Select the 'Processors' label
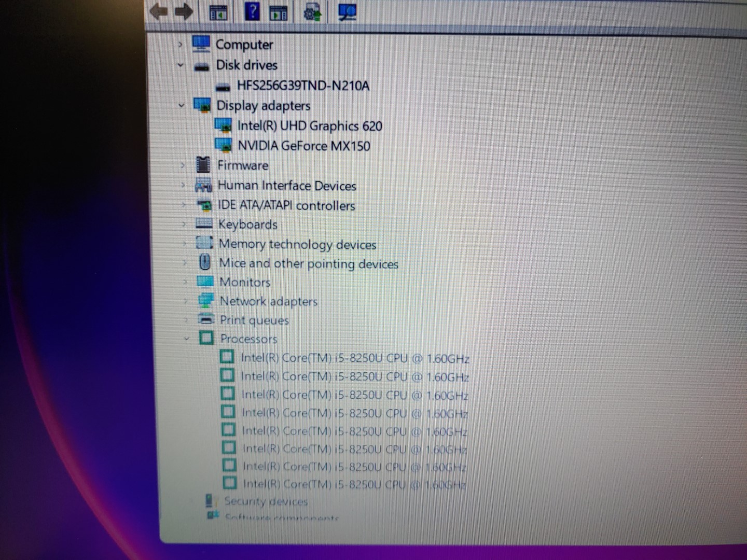The width and height of the screenshot is (747, 560). point(248,339)
